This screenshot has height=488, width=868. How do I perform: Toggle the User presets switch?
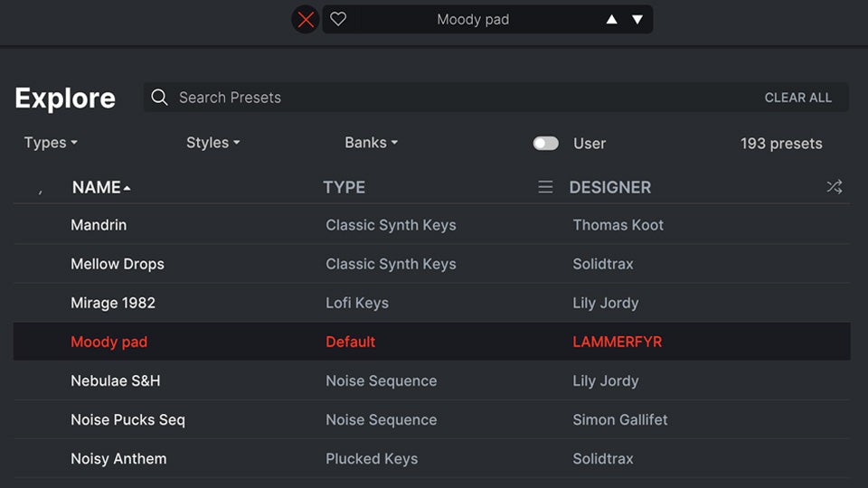pyautogui.click(x=546, y=144)
